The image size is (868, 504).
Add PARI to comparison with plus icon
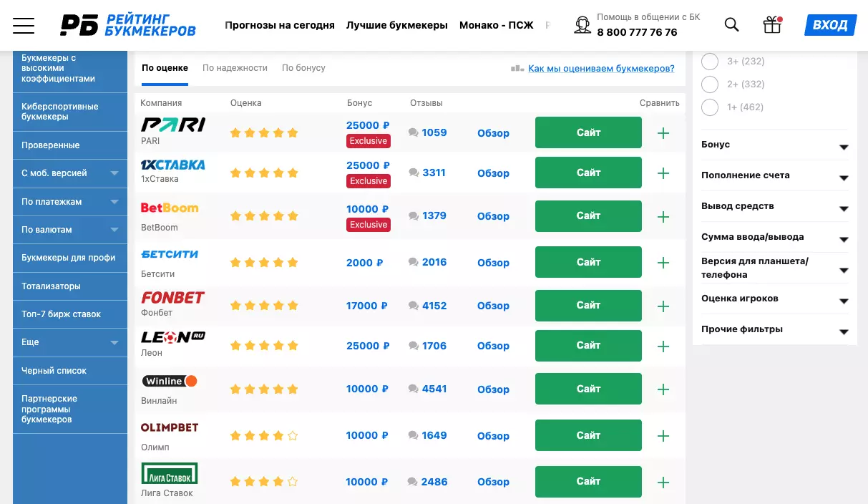(663, 132)
